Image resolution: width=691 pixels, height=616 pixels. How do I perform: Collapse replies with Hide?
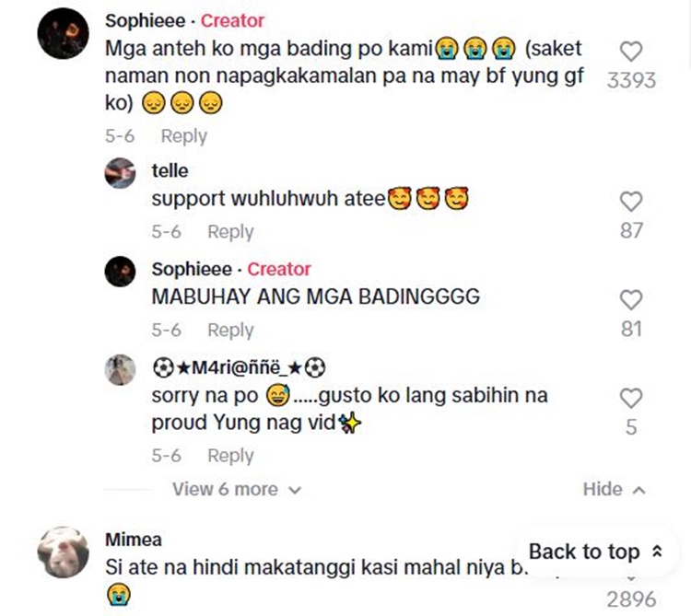(615, 489)
